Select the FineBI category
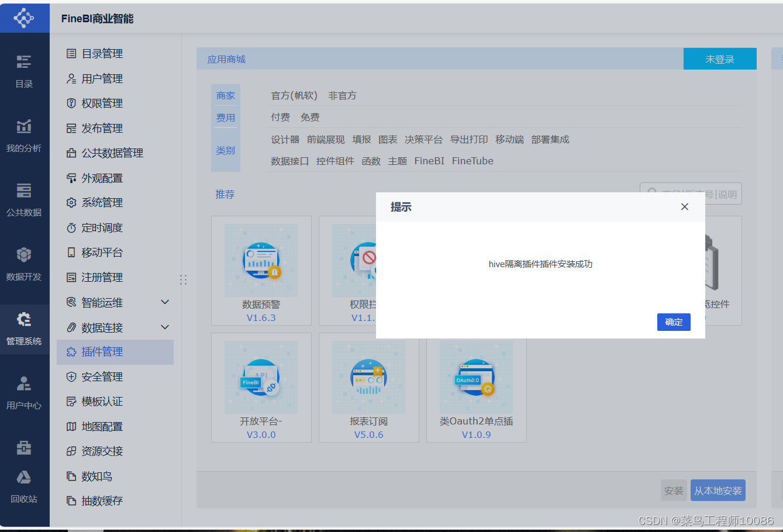The width and height of the screenshot is (783, 532). pyautogui.click(x=429, y=161)
